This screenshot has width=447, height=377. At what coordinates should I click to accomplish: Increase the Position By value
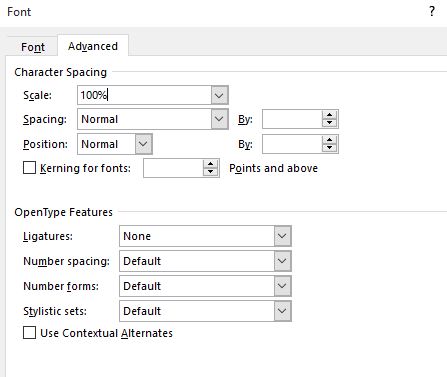coord(330,140)
